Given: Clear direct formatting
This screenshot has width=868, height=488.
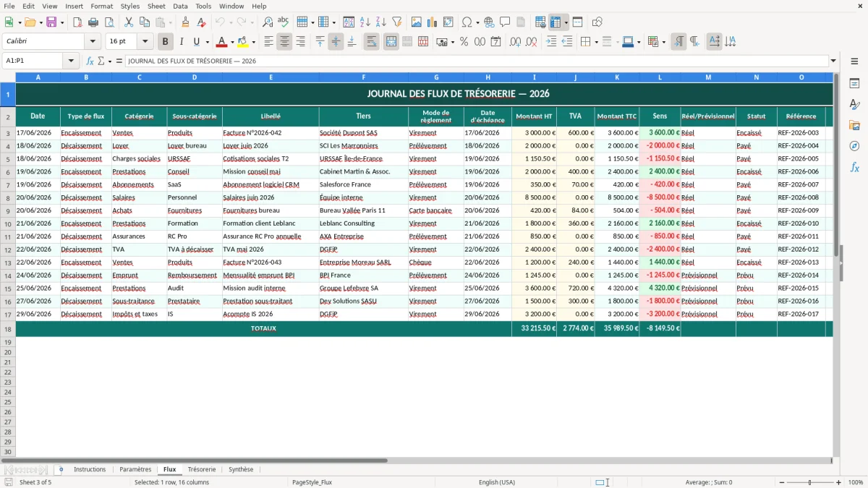Looking at the screenshot, I should 201,22.
